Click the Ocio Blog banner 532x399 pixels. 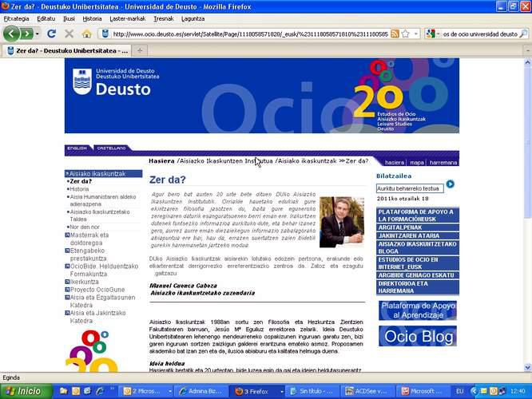point(418,336)
